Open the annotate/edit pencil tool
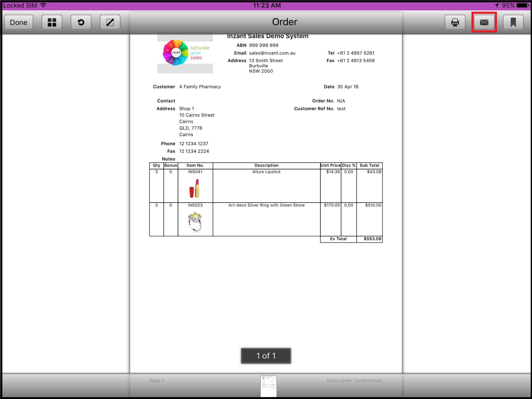The width and height of the screenshot is (532, 399). click(x=110, y=22)
